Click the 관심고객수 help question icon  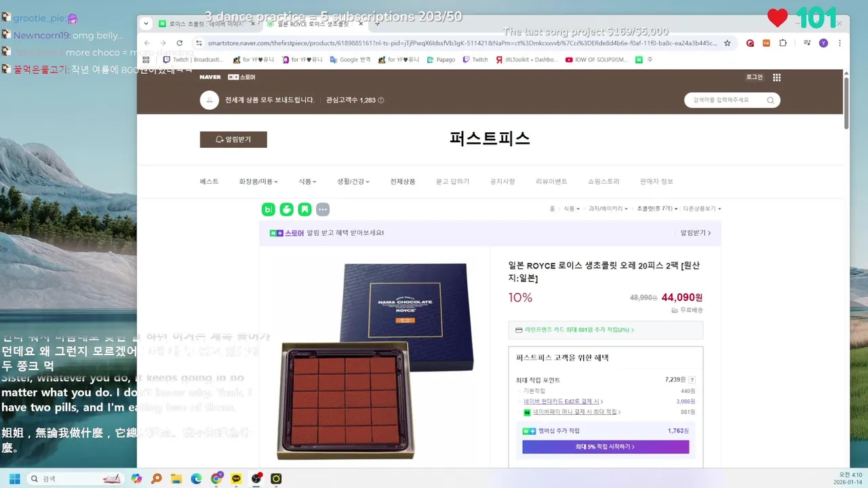pyautogui.click(x=381, y=100)
